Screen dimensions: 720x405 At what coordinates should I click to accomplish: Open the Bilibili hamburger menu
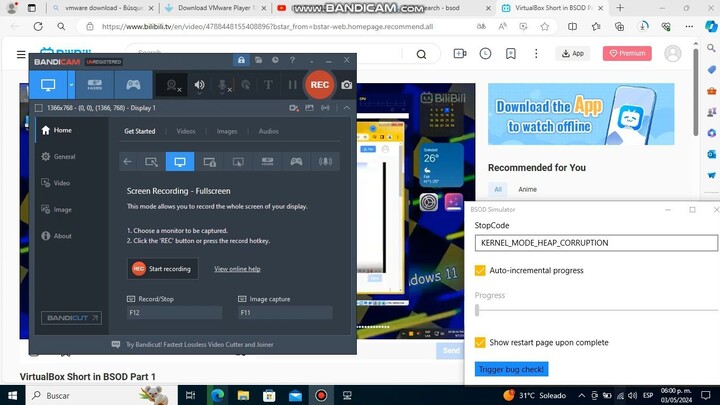coord(21,54)
